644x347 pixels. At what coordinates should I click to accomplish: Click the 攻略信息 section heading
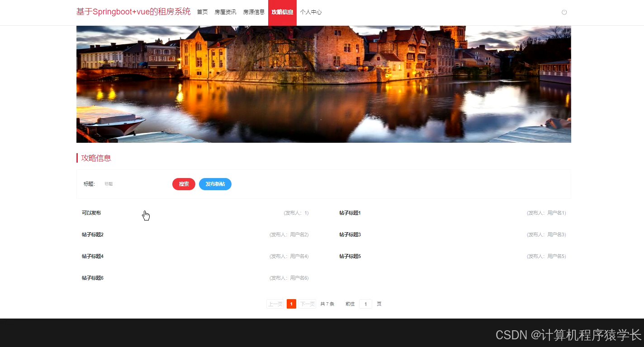[x=96, y=158]
